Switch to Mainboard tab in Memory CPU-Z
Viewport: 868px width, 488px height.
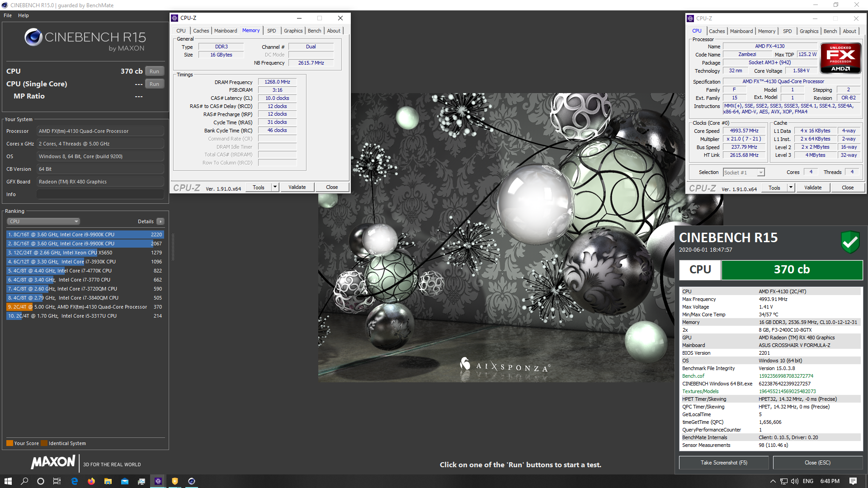[226, 31]
